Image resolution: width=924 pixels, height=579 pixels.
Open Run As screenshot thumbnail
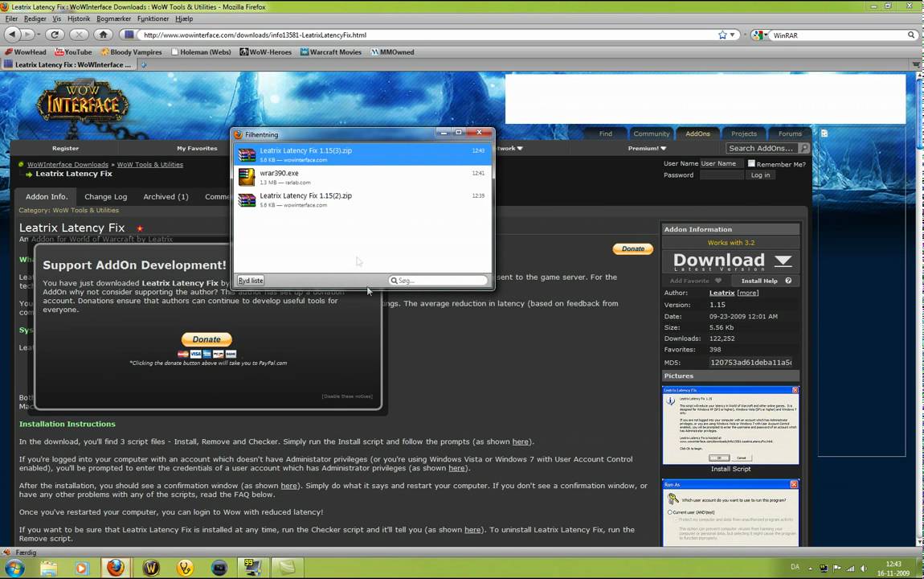730,513
